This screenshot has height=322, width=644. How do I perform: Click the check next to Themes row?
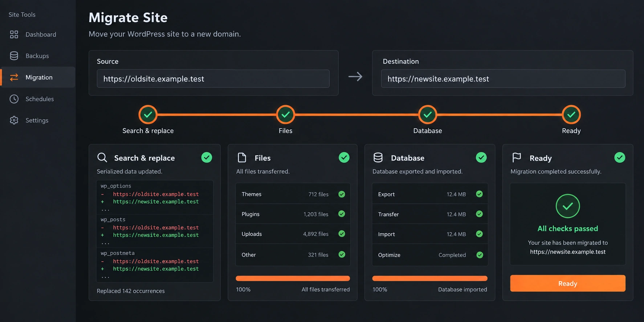(342, 194)
